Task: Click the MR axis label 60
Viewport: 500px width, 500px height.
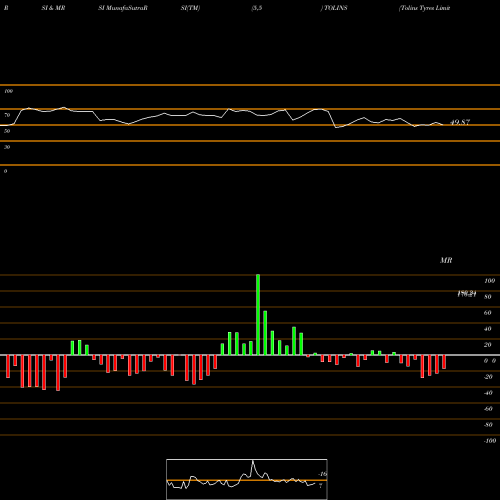Action: click(488, 313)
